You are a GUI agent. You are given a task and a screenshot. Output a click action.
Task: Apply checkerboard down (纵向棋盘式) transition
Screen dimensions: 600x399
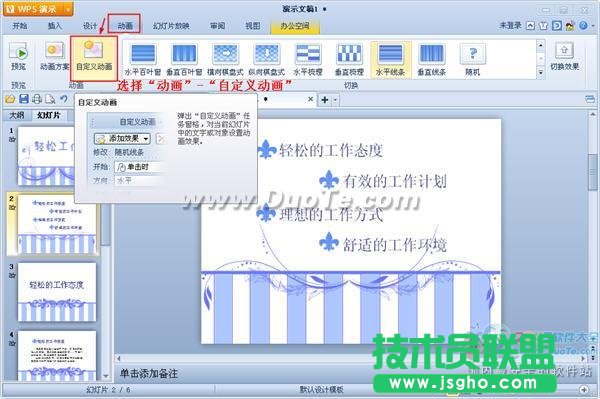coord(267,59)
